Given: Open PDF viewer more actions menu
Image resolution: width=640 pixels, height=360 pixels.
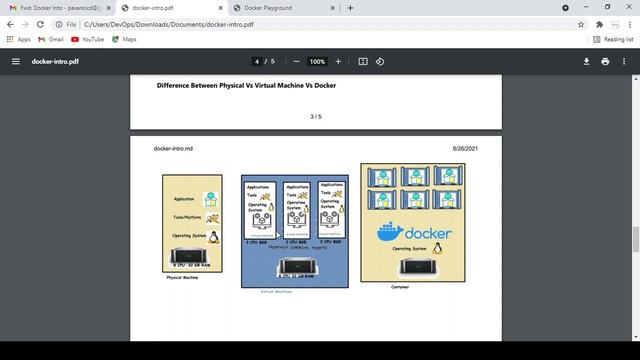Looking at the screenshot, I should 624,62.
